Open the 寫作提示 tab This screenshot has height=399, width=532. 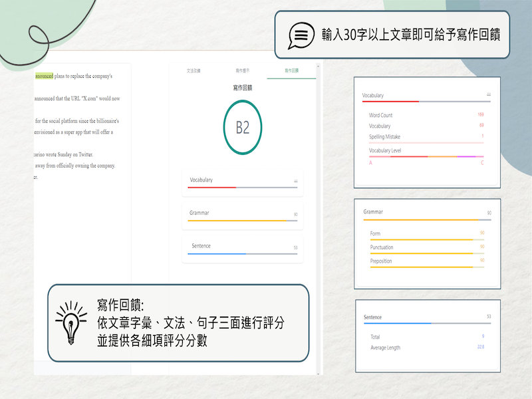coord(242,70)
